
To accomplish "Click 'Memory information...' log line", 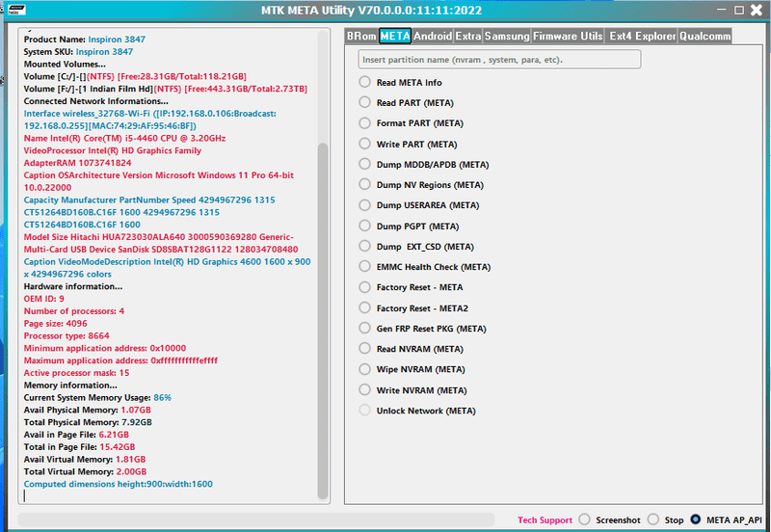I will coord(70,385).
